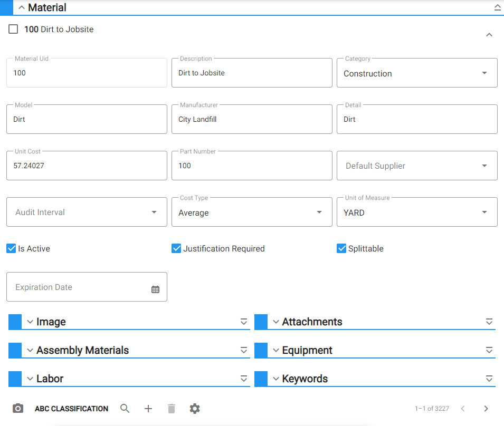Screen dimensions: 504x426
Task: Uncheck the Is Active checkbox
Action: [11, 248]
